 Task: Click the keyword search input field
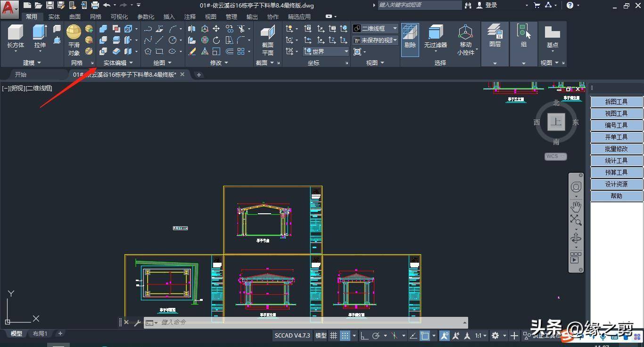(420, 5)
